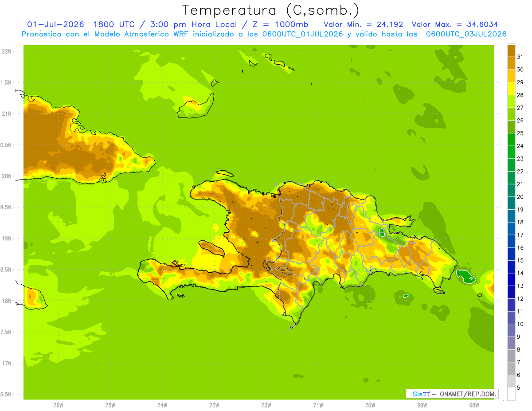The width and height of the screenshot is (532, 411).
Task: Pick the dark brown swatch above 31
Action: pyautogui.click(x=511, y=51)
